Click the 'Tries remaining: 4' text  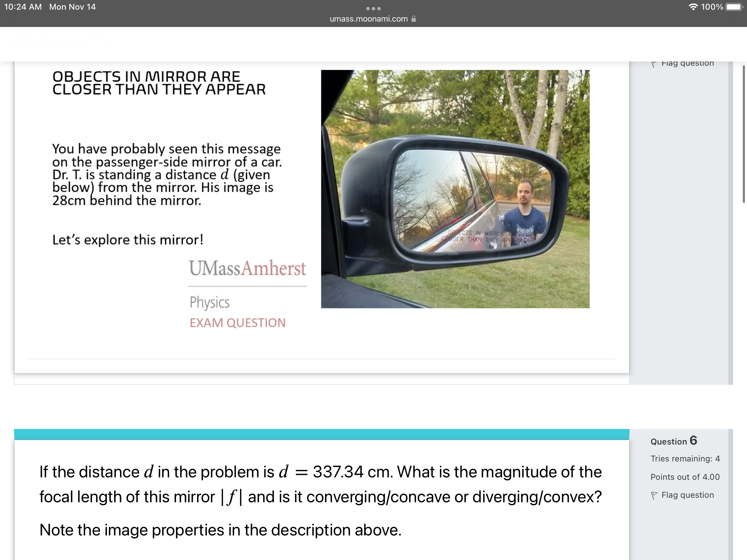coord(685,459)
